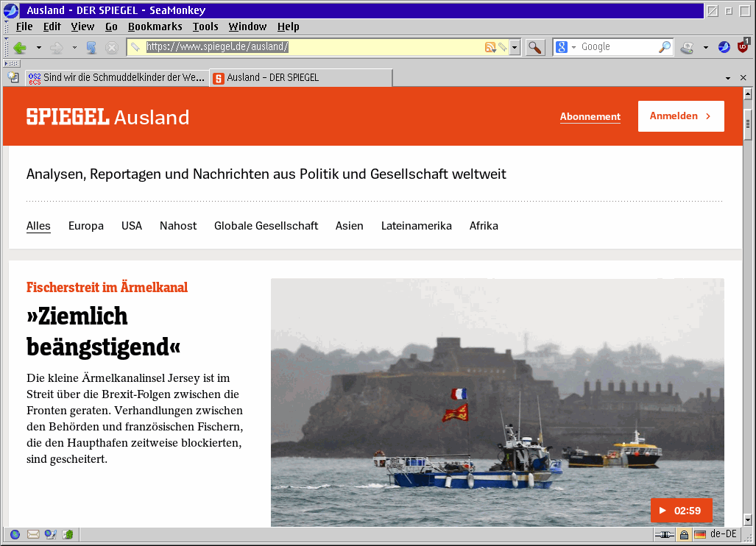Open Address Book from the status bar
This screenshot has height=546, width=756.
(x=68, y=534)
